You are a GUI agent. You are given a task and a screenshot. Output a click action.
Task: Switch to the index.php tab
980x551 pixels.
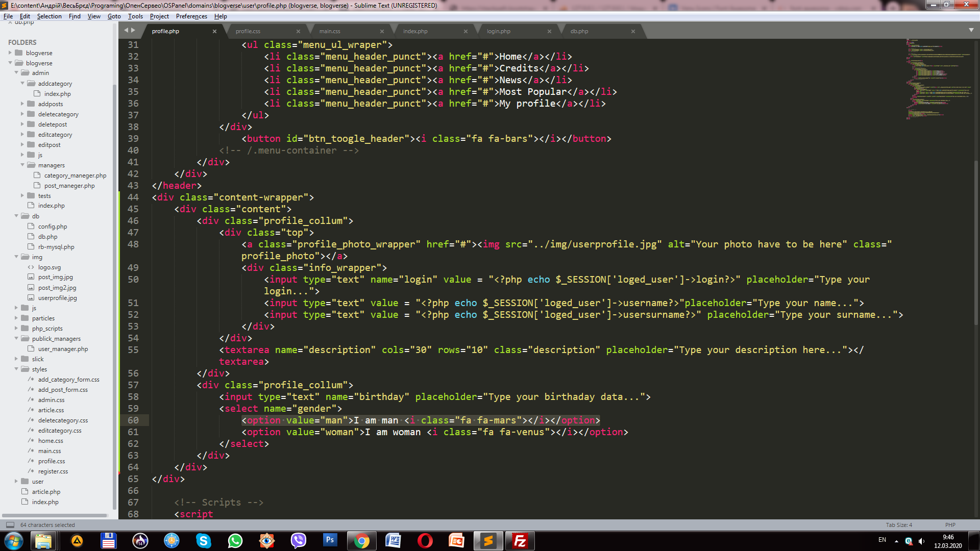coord(415,31)
